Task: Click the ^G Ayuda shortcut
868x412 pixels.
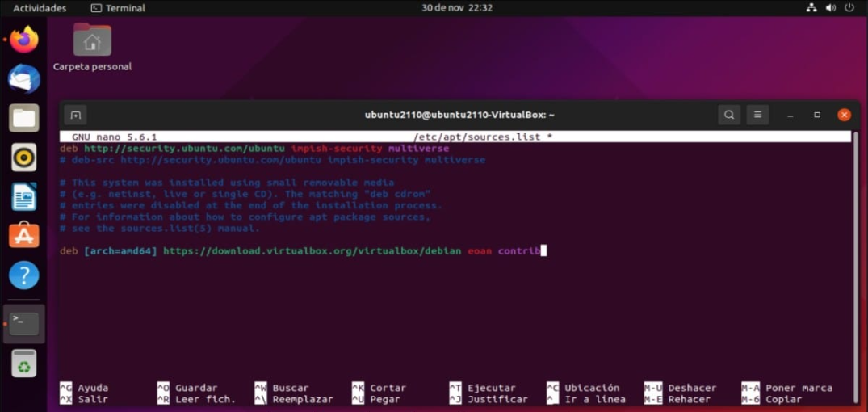Action: coord(84,389)
